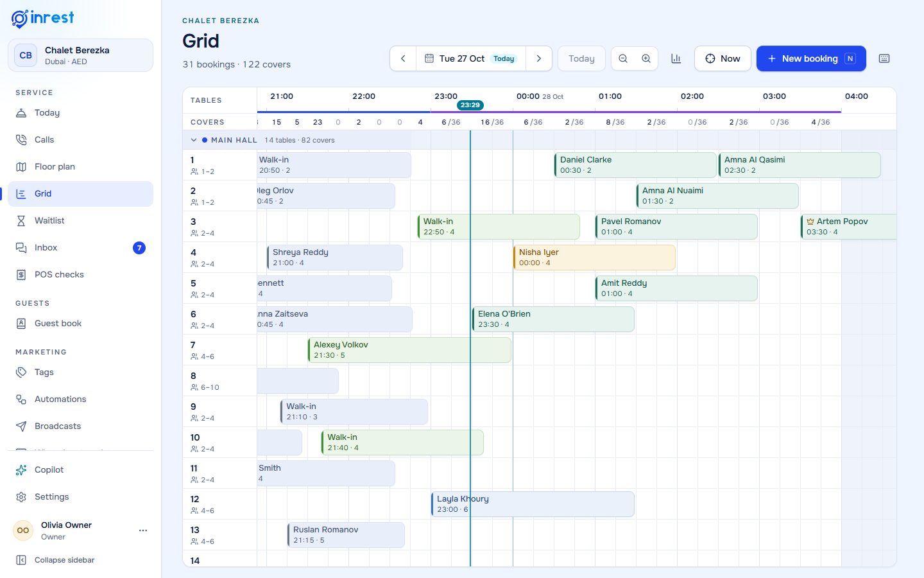Open Daniel Clarke booking at 00:30
Screen dimensions: 924x578
(x=635, y=165)
